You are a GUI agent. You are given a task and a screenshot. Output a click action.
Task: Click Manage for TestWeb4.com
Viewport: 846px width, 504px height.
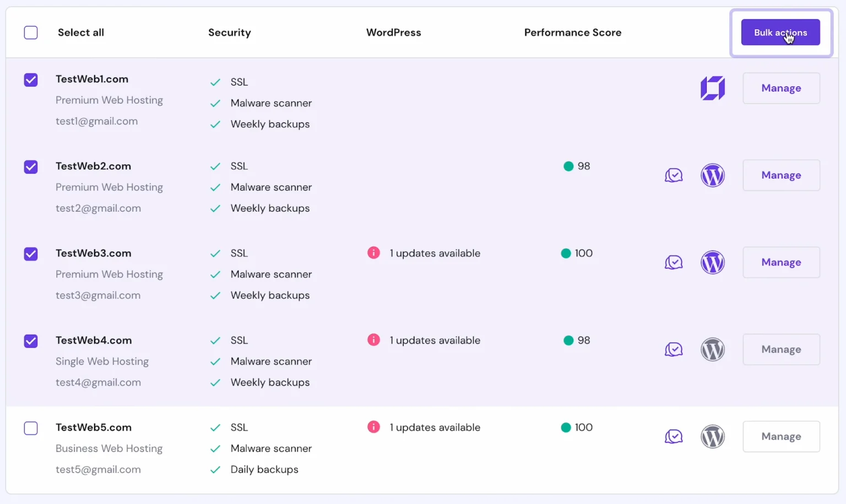coord(780,350)
